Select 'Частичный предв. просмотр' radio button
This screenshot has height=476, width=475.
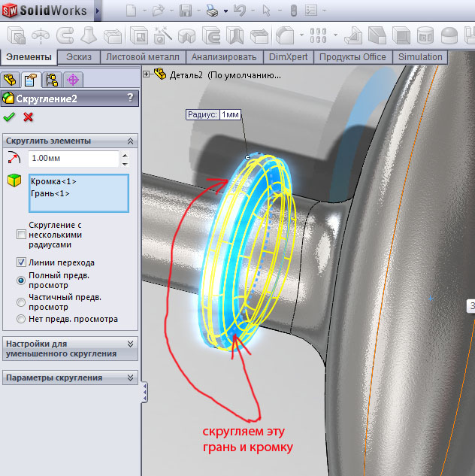point(21,302)
